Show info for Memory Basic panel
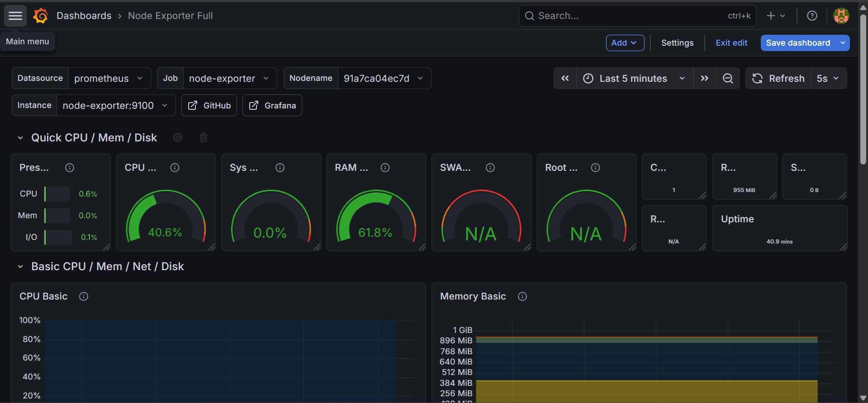Screen dimensions: 868x403 coord(522,296)
